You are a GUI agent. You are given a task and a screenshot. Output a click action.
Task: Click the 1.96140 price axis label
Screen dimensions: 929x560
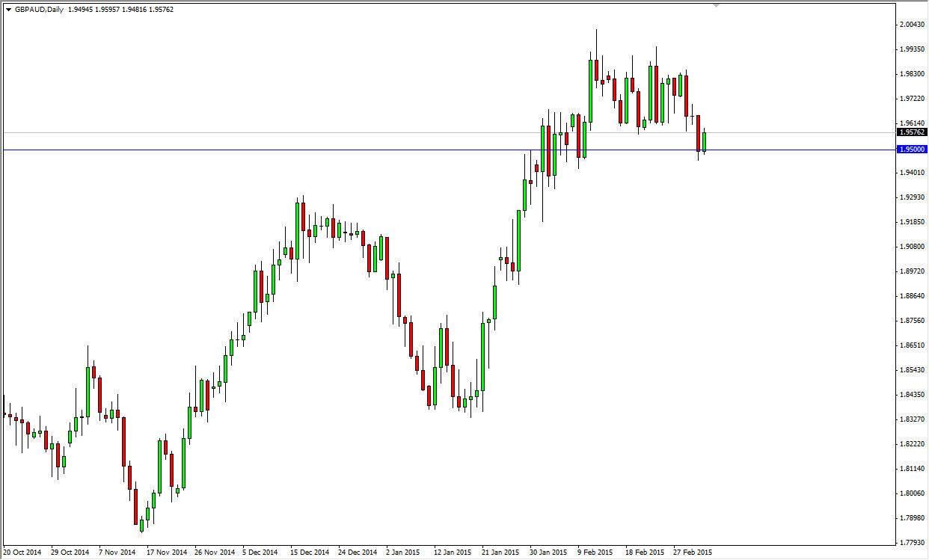tap(913, 124)
